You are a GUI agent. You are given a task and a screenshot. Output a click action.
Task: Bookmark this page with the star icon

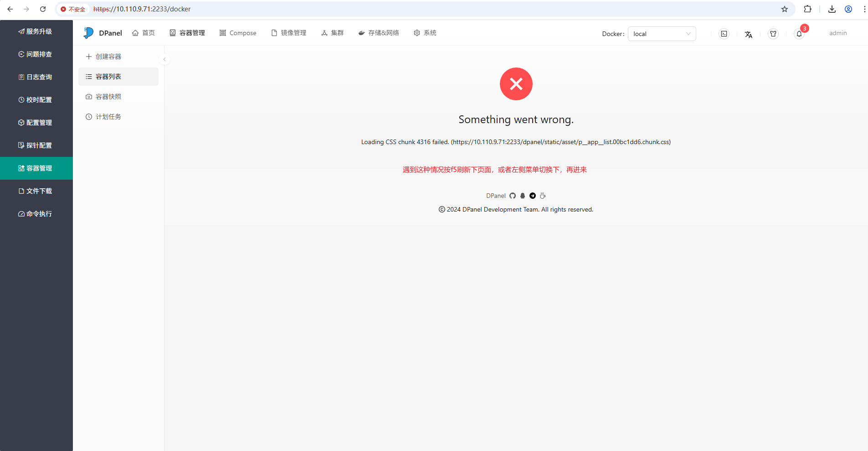pos(785,9)
